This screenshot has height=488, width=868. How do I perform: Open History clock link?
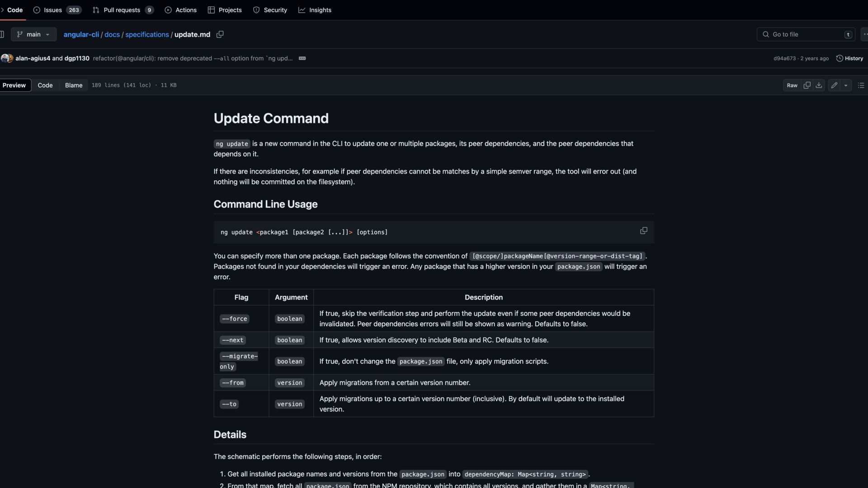[x=849, y=58]
